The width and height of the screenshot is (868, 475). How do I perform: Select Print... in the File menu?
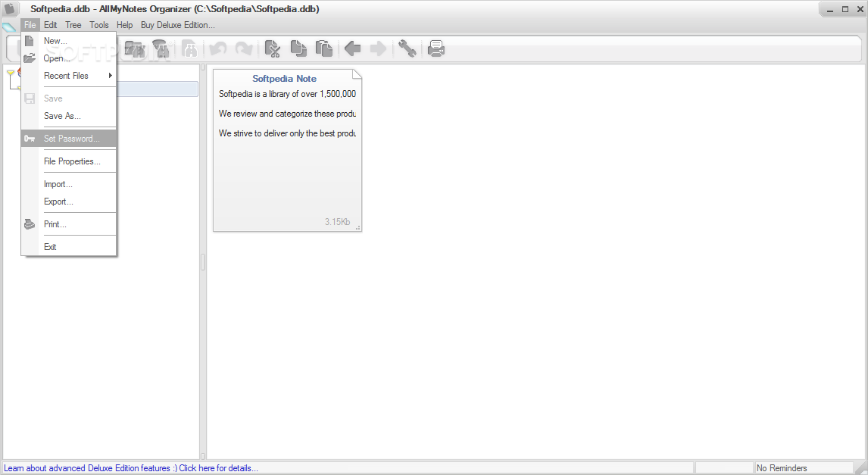(x=69, y=224)
